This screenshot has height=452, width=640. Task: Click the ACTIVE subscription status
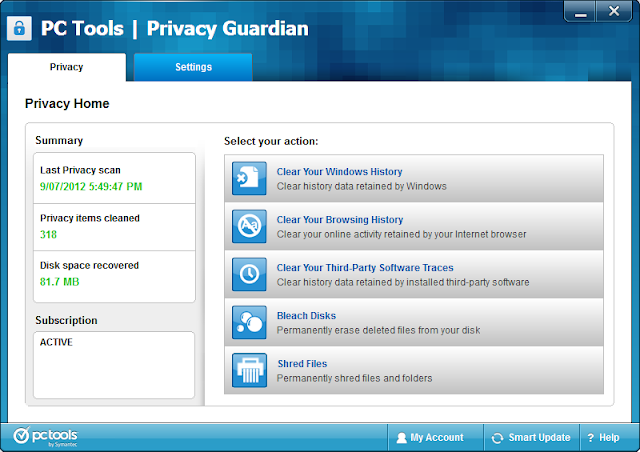(56, 342)
